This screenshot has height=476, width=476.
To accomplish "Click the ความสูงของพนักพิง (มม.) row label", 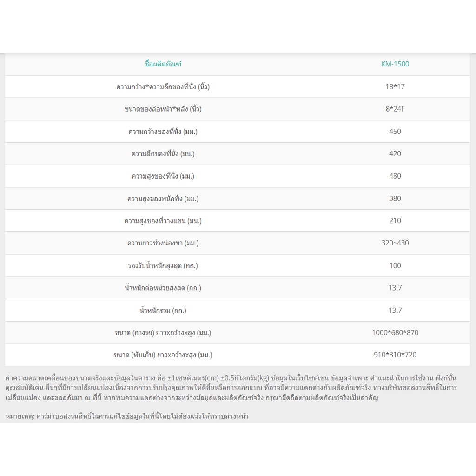I will (x=163, y=198).
